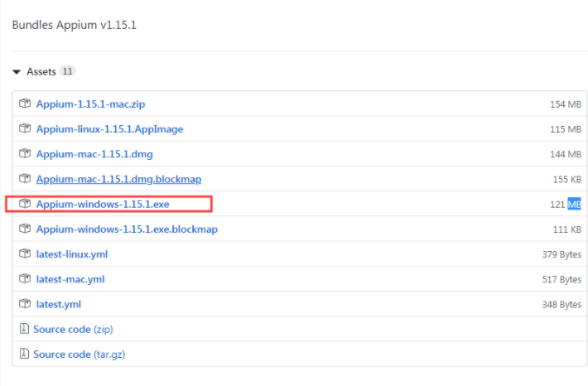Click the 348 Bytes size text
588x386 pixels.
561,305
